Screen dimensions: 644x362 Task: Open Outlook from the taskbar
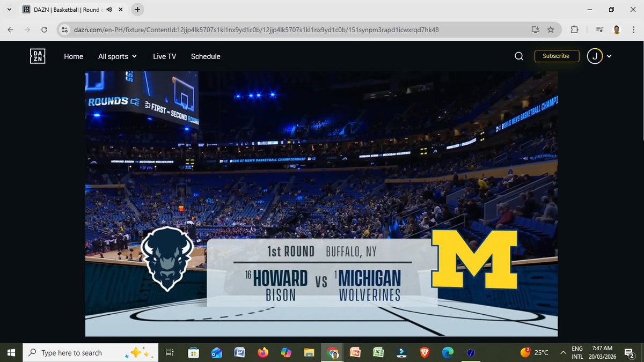216,352
